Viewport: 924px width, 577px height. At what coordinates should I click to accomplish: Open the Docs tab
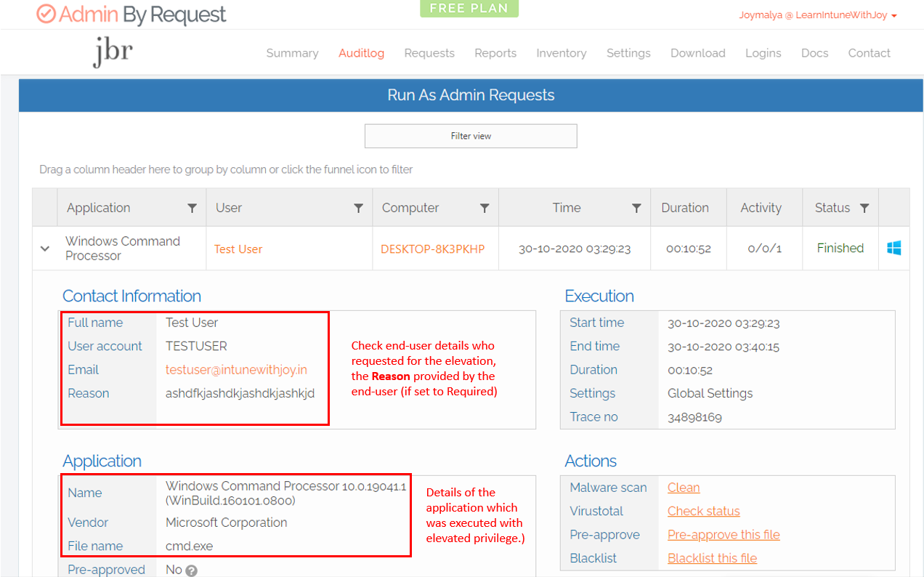814,53
